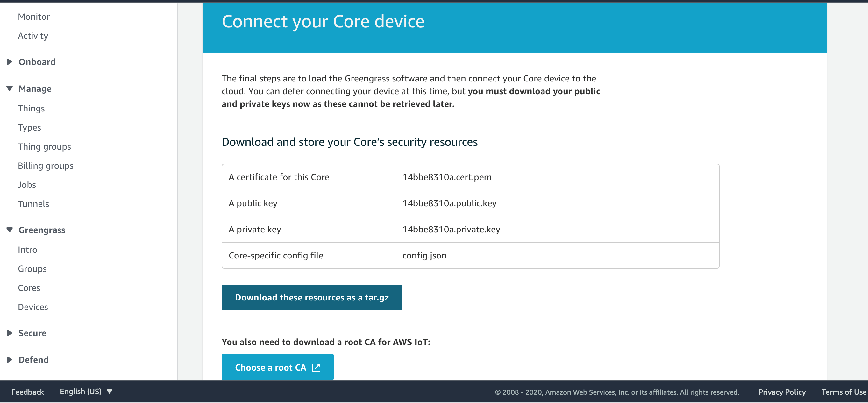Open the Privacy Policy link
The image size is (868, 403).
782,392
